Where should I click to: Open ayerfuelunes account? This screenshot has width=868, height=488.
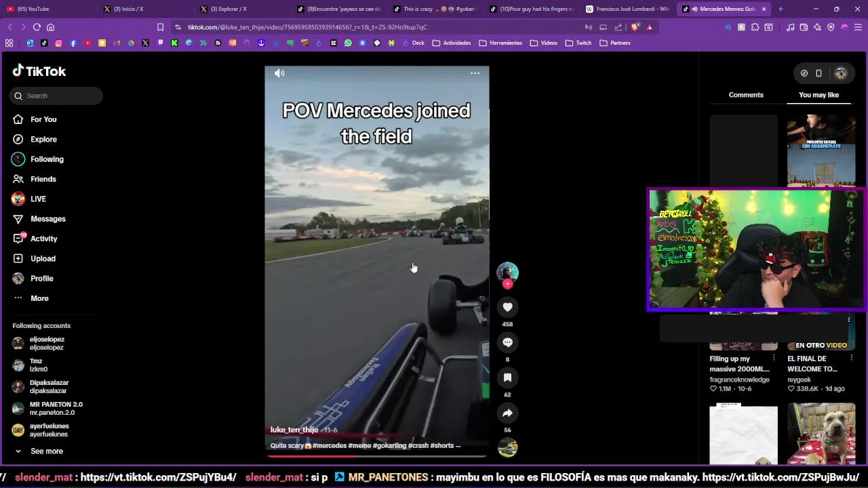click(x=41, y=430)
